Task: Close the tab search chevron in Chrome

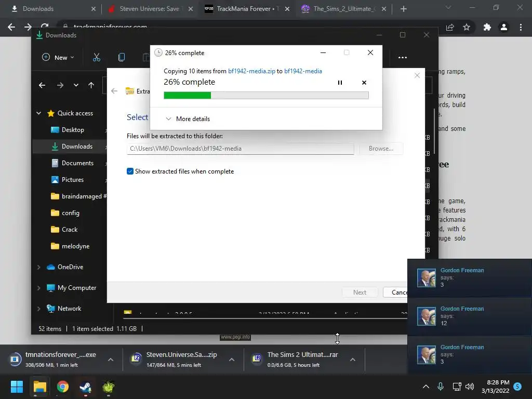Action: (x=448, y=7)
